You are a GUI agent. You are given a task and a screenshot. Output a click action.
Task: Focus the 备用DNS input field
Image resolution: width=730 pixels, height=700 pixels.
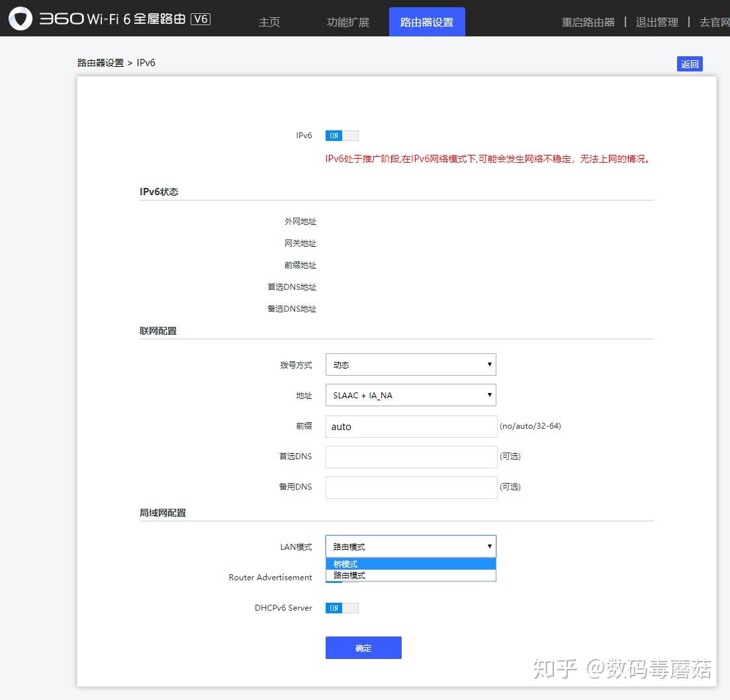[x=411, y=488]
